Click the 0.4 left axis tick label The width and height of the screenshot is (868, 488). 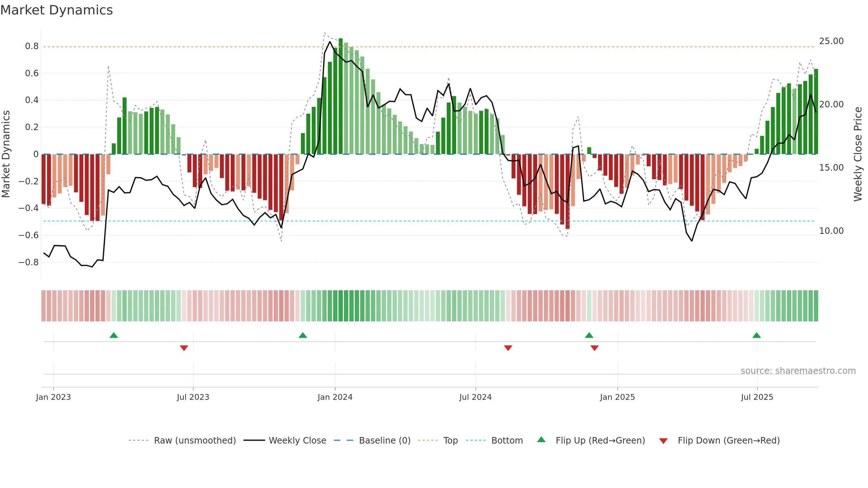pos(32,100)
